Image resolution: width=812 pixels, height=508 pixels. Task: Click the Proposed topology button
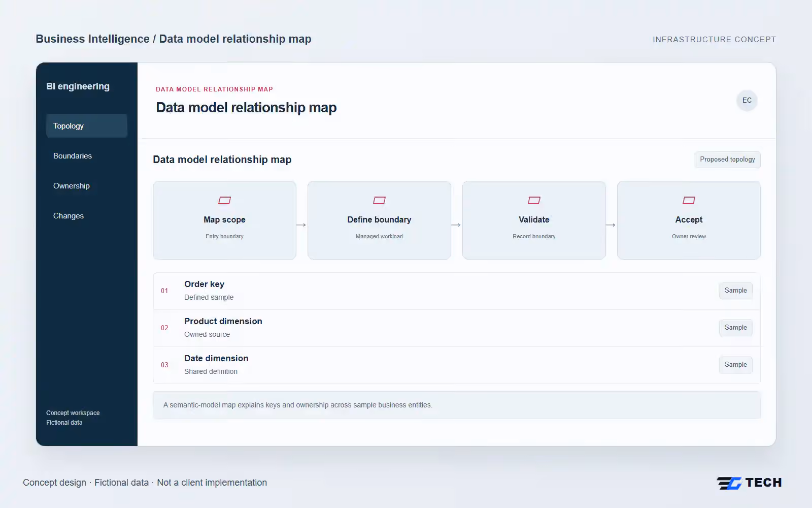coord(727,160)
